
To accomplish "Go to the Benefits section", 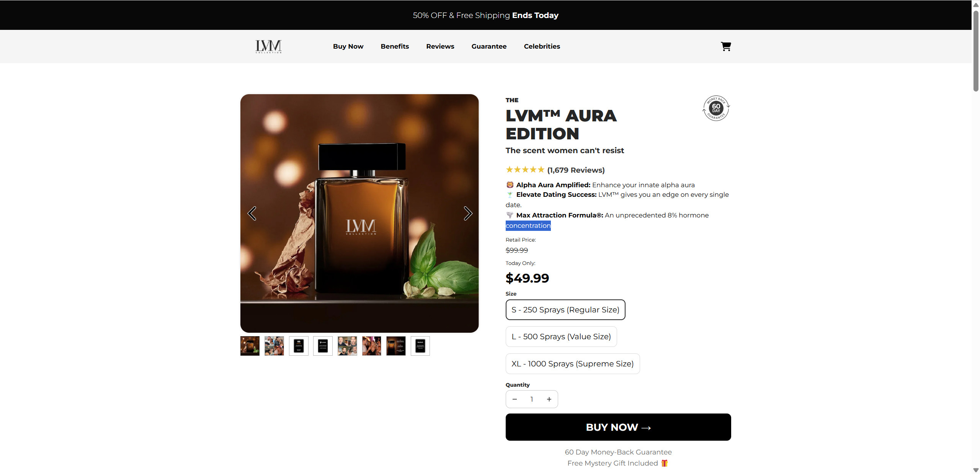I will coord(395,46).
